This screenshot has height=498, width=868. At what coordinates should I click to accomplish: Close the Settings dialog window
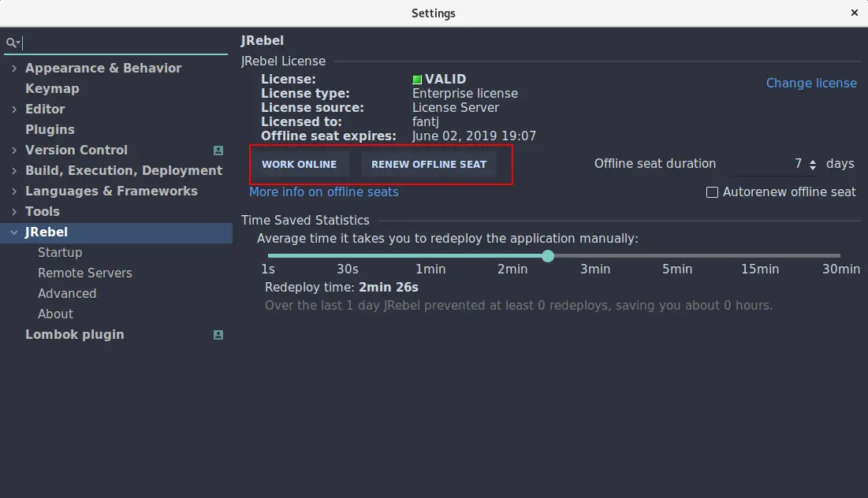855,13
